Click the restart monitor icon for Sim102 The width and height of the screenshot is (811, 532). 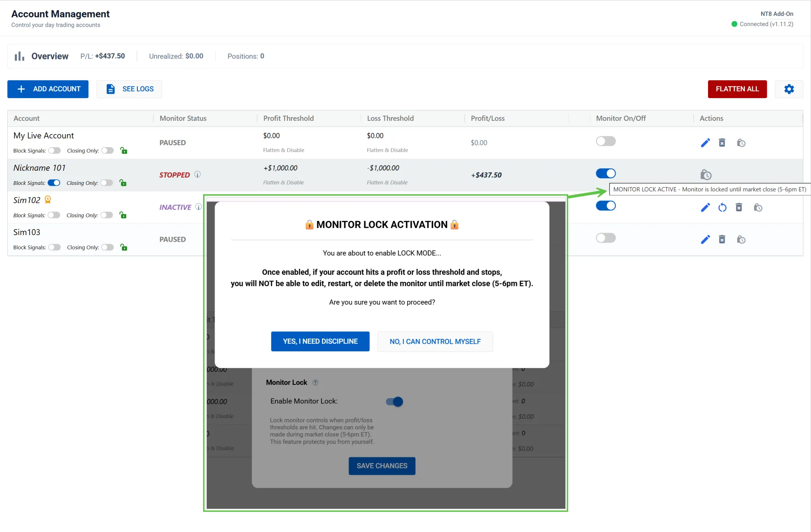tap(722, 208)
